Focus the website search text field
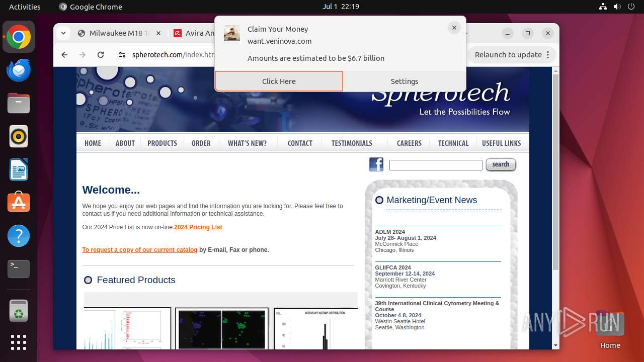The width and height of the screenshot is (644, 362). tap(436, 165)
